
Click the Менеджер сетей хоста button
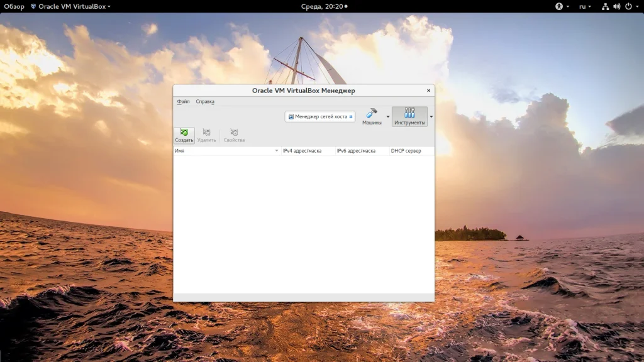[320, 117]
